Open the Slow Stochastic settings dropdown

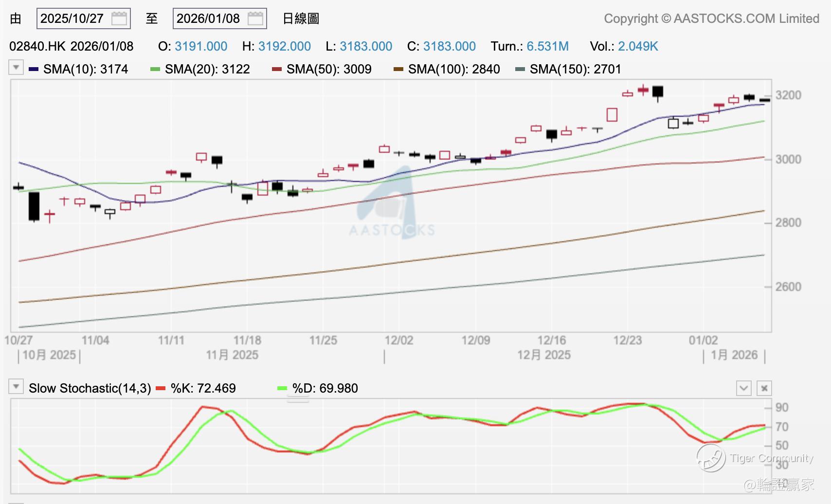click(x=16, y=387)
